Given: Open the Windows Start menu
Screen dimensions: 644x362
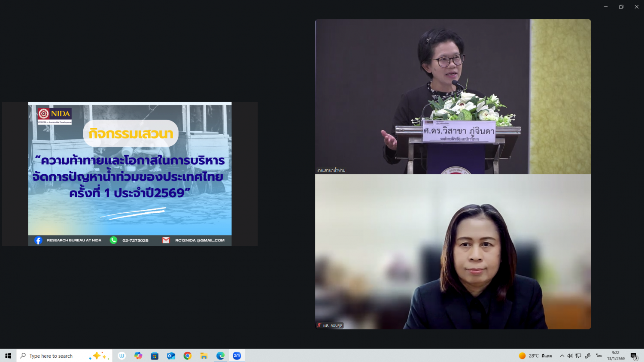Looking at the screenshot, I should 8,356.
